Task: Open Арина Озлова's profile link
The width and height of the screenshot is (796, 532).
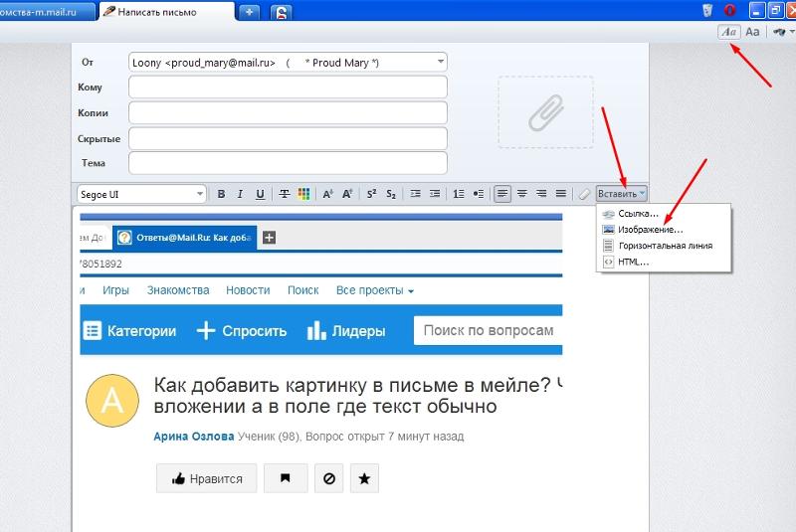Action: point(194,437)
